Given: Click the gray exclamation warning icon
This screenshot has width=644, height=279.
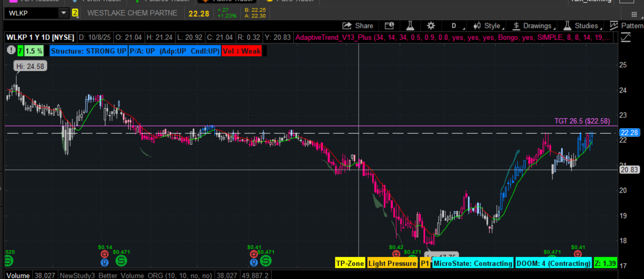Looking at the screenshot, I should pos(11,50).
